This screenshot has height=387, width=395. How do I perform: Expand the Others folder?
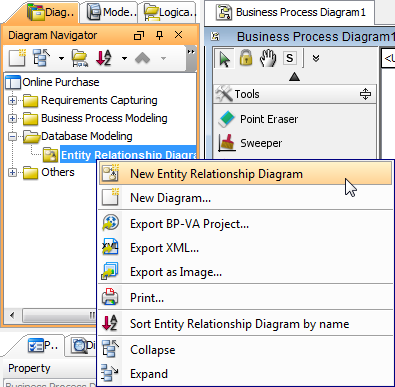point(12,172)
